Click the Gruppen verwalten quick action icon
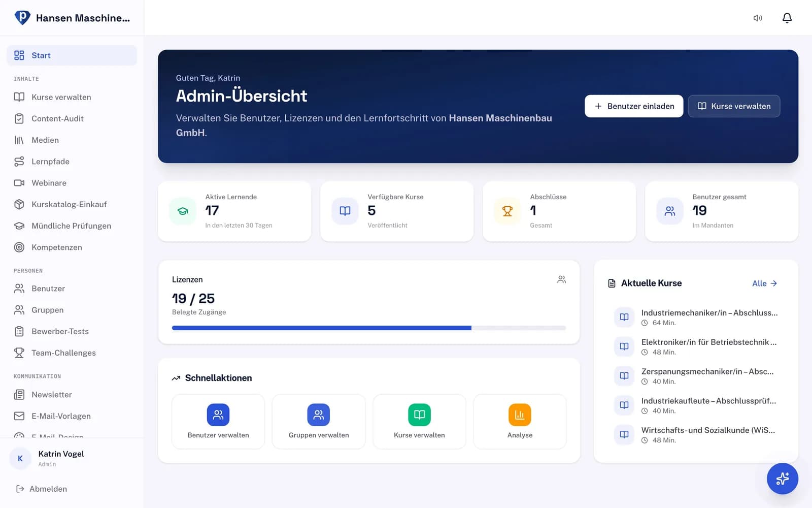 pos(319,415)
